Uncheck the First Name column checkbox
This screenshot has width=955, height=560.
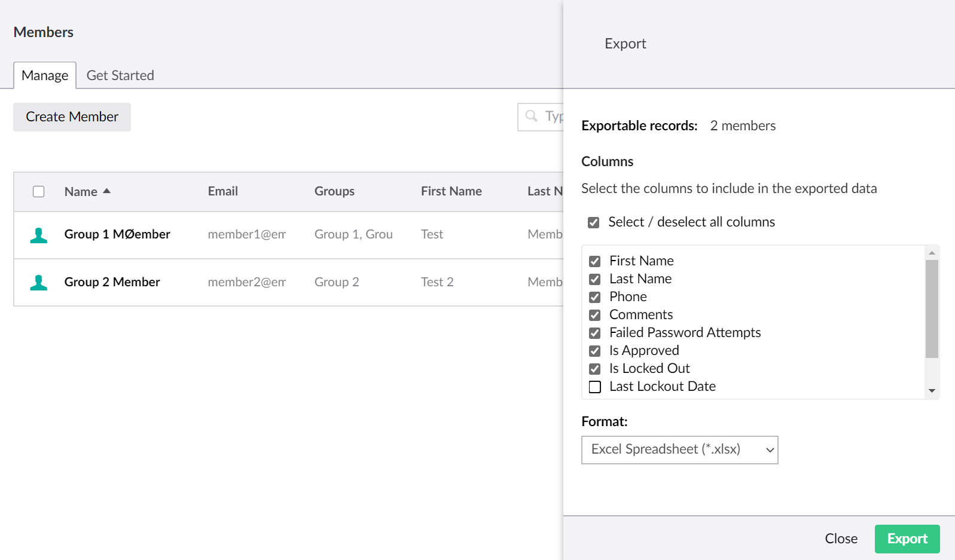point(594,261)
